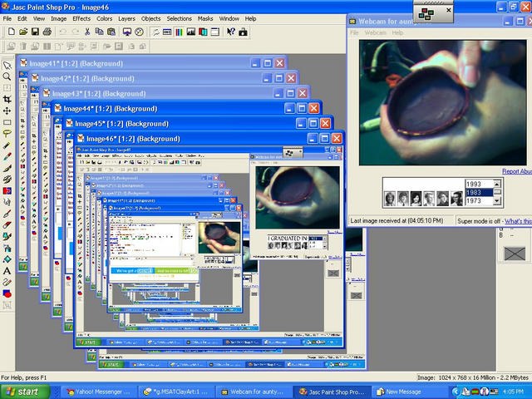Click the Print toolbar icon
This screenshot has height=399, width=532.
(x=47, y=32)
